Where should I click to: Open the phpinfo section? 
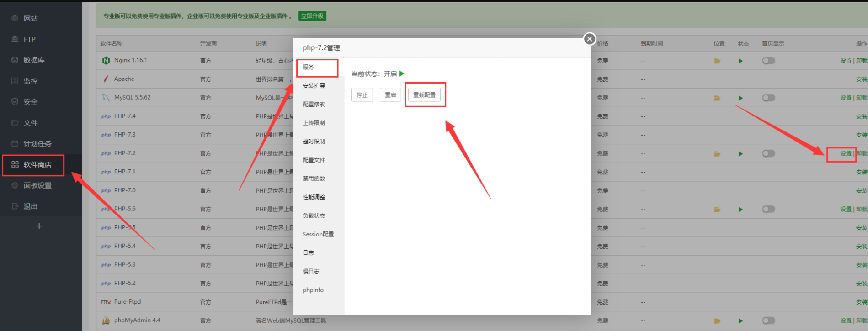(x=313, y=290)
